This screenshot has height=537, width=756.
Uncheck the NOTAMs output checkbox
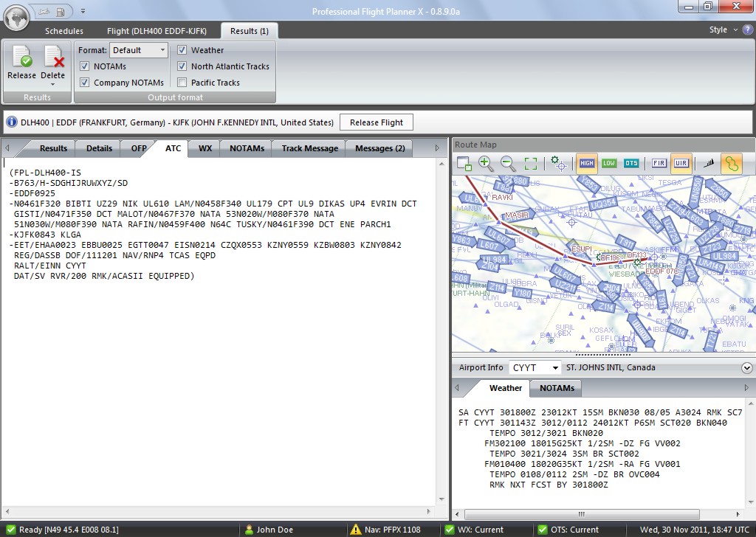85,66
